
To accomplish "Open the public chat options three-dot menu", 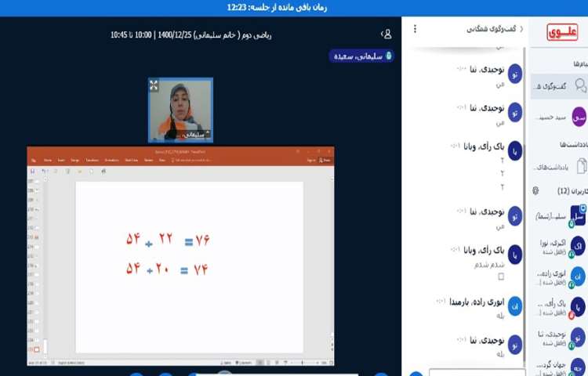I will pyautogui.click(x=415, y=29).
